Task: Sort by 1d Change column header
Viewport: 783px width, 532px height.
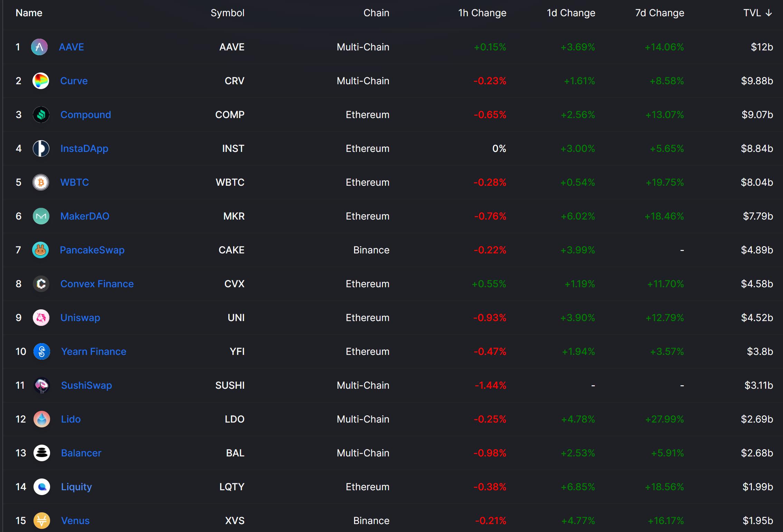Action: coord(571,13)
